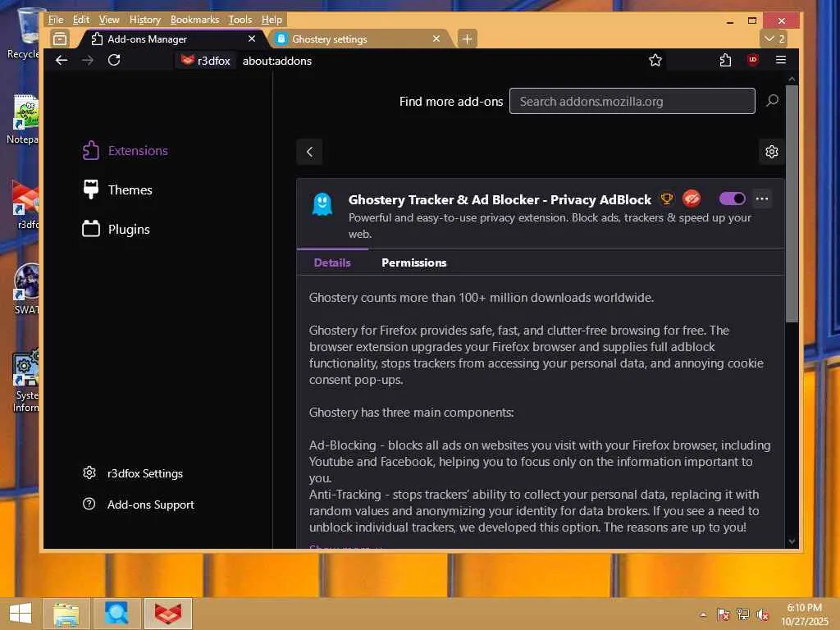Click the Search addons.mozilla.org field
The height and width of the screenshot is (630, 840).
pos(632,101)
